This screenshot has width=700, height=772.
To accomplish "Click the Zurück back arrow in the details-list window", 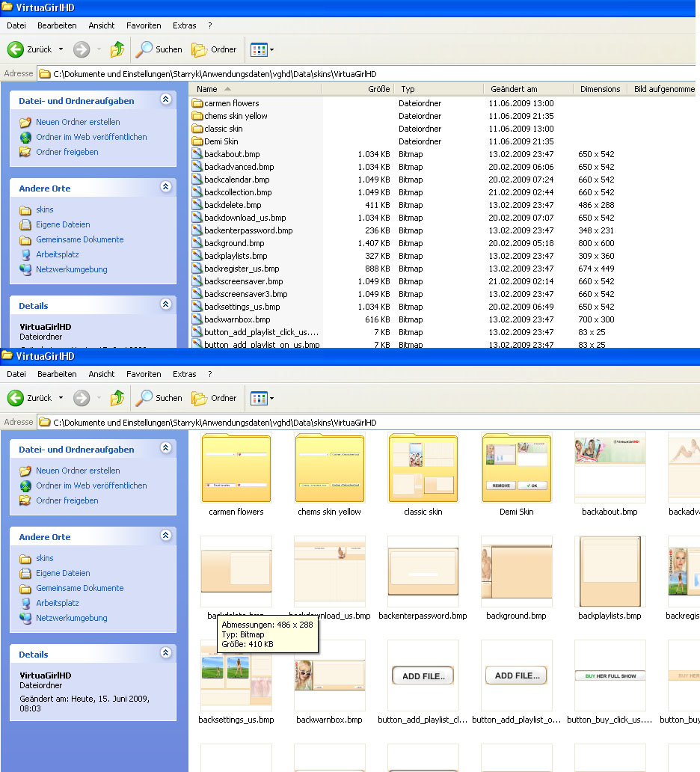I will 16,49.
